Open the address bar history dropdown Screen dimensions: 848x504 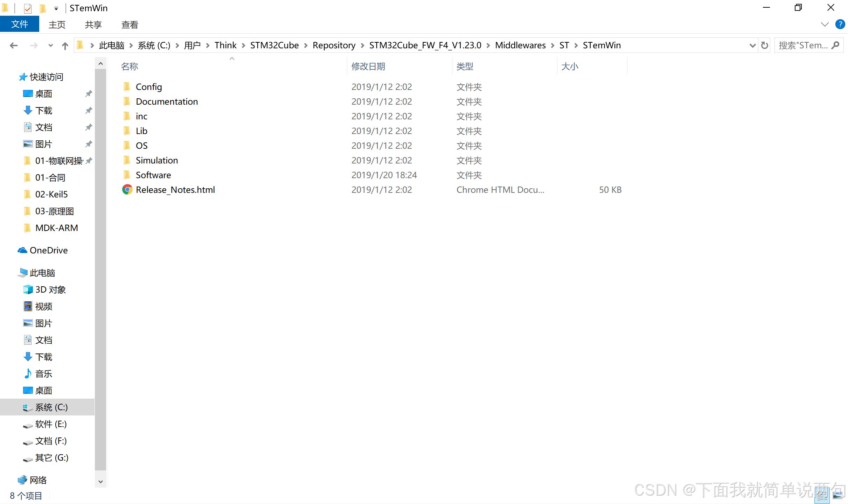point(752,45)
